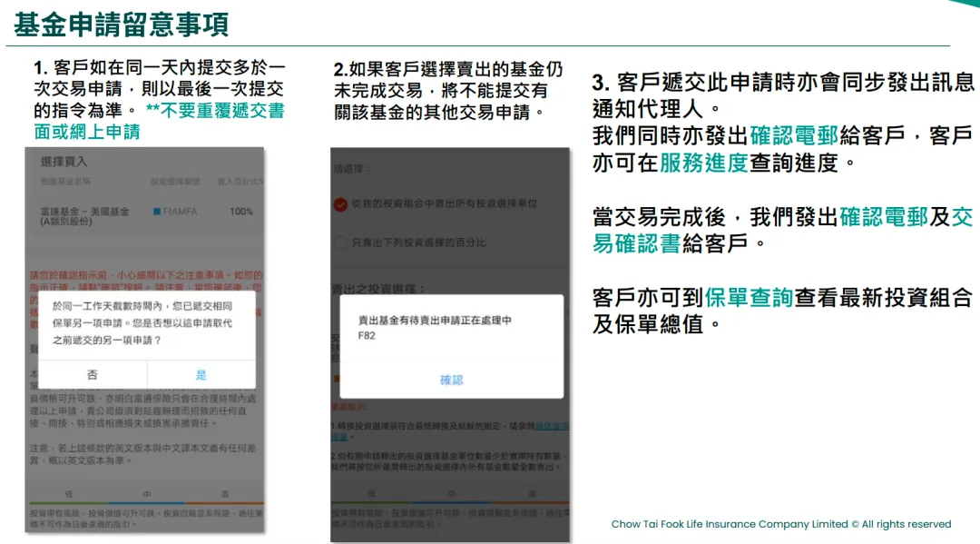Screen dimensions: 980x544
Task: Click the 選擇買入 heading in the left phone screenshot
Action: click(x=64, y=162)
